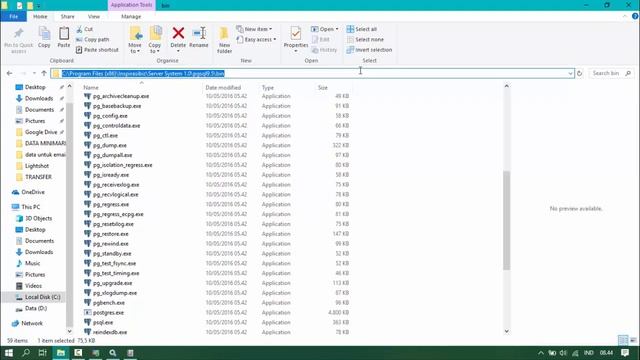
Task: Collapse the ribbon with the chevron
Action: point(625,16)
